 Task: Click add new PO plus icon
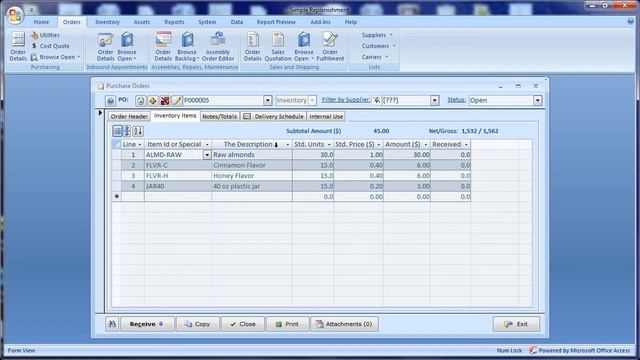point(153,100)
